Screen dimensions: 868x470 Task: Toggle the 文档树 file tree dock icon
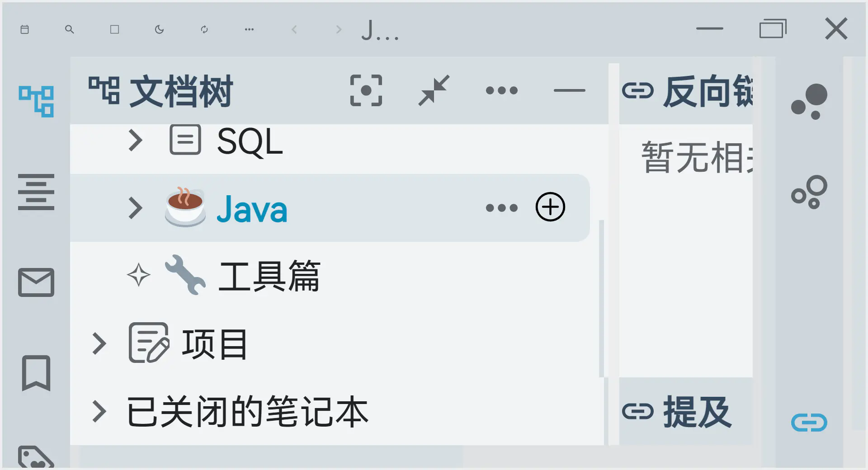[36, 101]
